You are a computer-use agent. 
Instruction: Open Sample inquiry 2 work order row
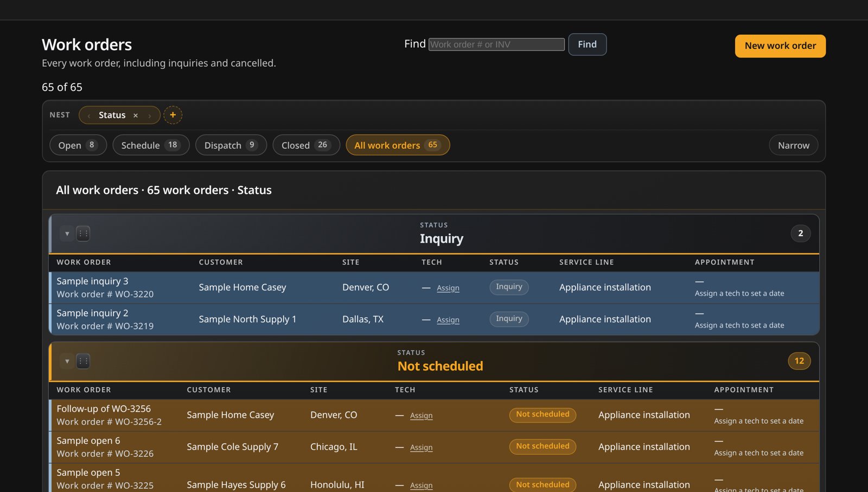[434, 319]
